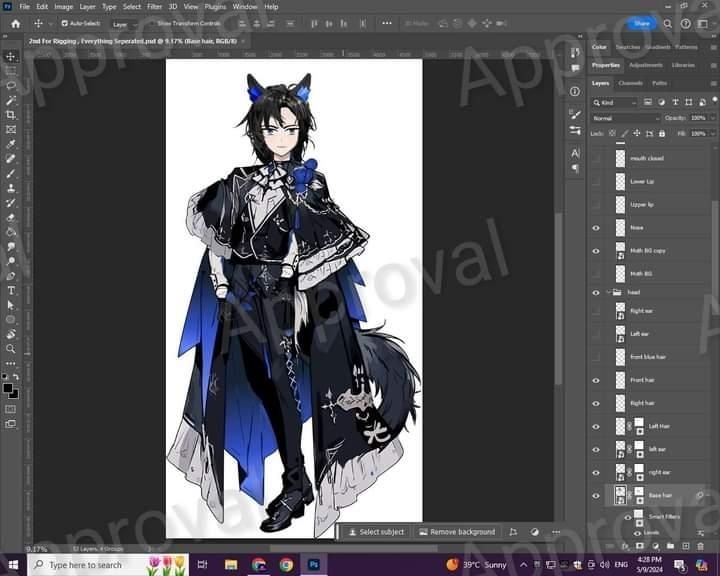
Task: Select the Horizontal Type tool
Action: point(11,290)
